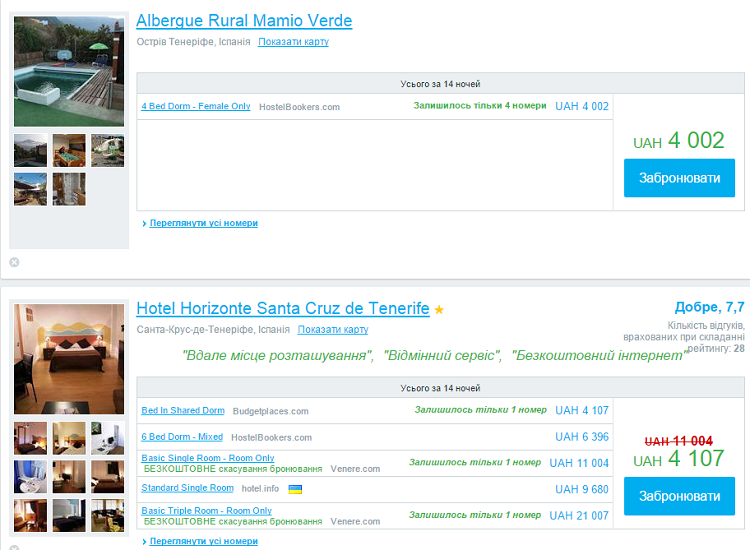This screenshot has height=550, width=750.
Task: Click the gold star next to Hotel Horizonte
Action: click(x=439, y=310)
